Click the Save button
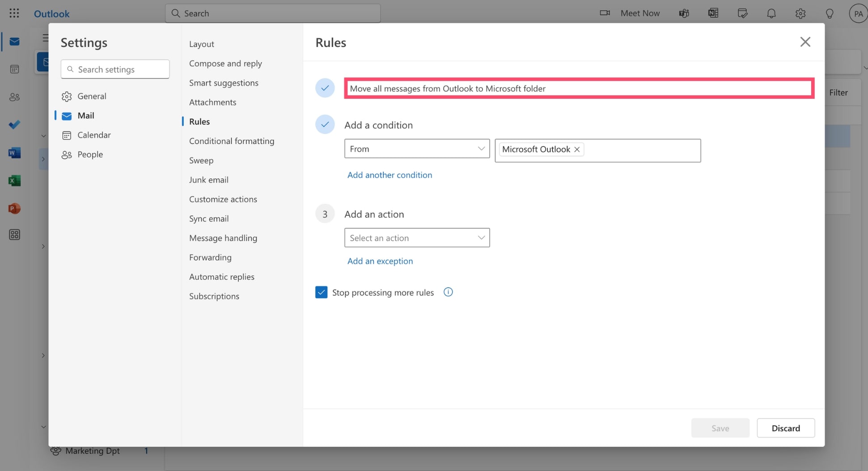 (720, 428)
